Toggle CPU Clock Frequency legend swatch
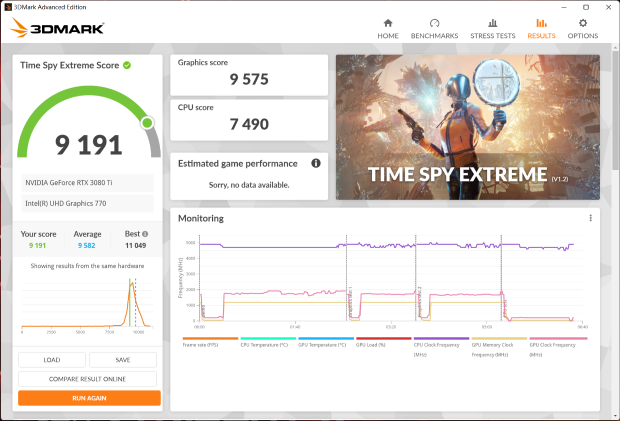Screen dimensions: 620x421 tap(441, 338)
